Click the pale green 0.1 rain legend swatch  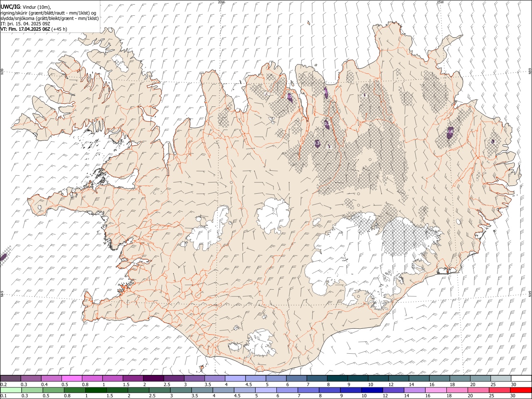(x=10, y=390)
